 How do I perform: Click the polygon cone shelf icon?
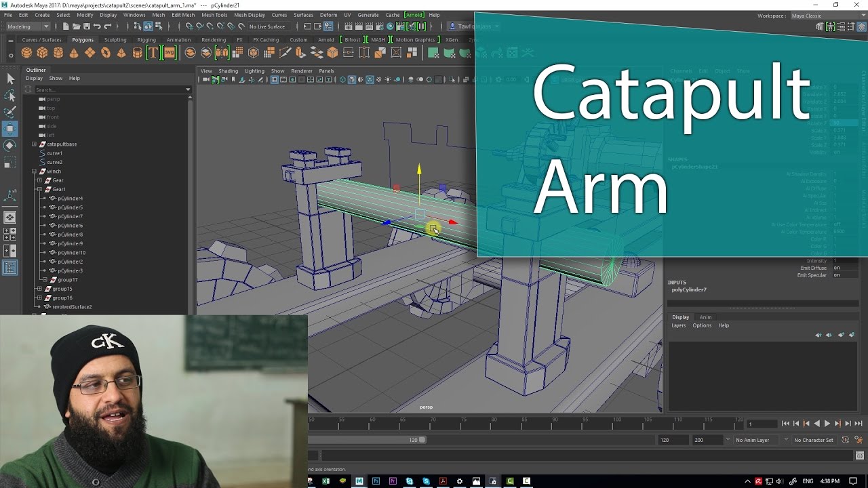[x=74, y=52]
